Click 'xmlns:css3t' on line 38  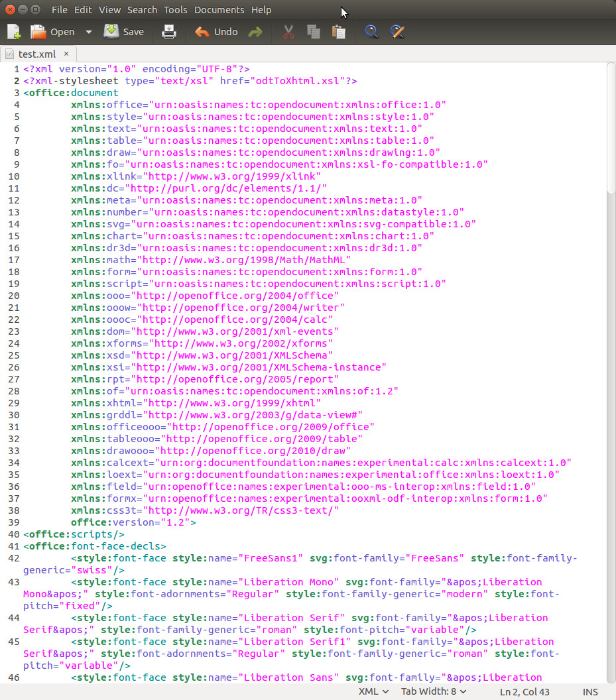coord(103,510)
